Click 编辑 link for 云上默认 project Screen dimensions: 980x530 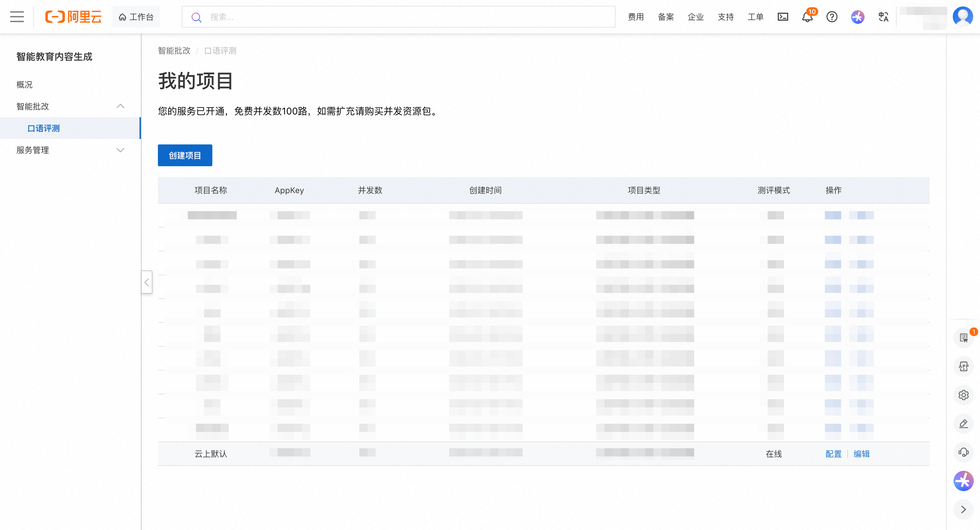coord(861,454)
